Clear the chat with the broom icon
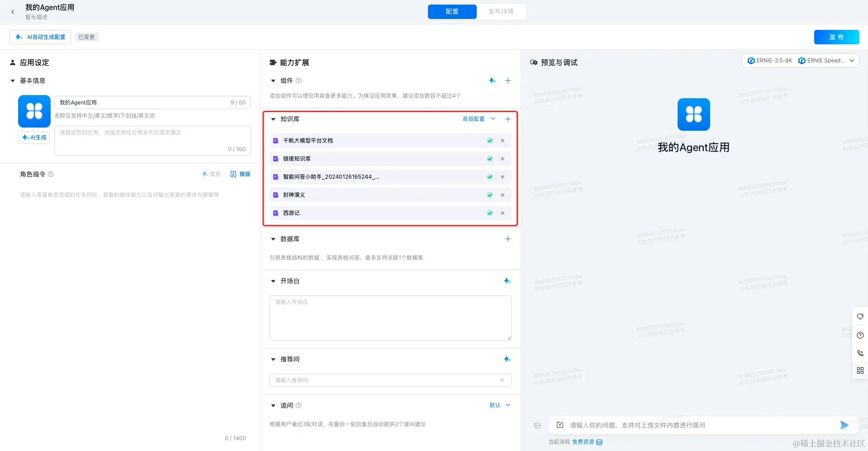Screen dimensions: 868x451 (x=537, y=425)
